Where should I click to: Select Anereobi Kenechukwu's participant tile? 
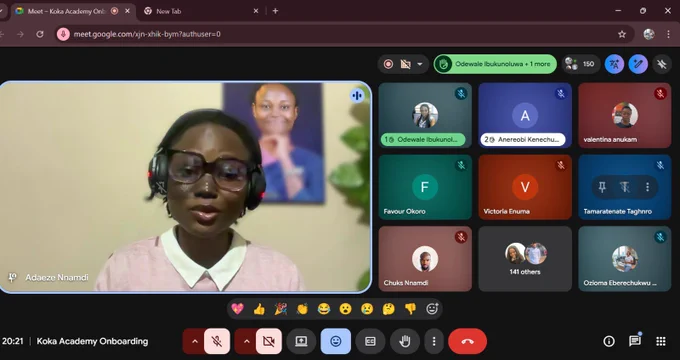[x=525, y=115]
